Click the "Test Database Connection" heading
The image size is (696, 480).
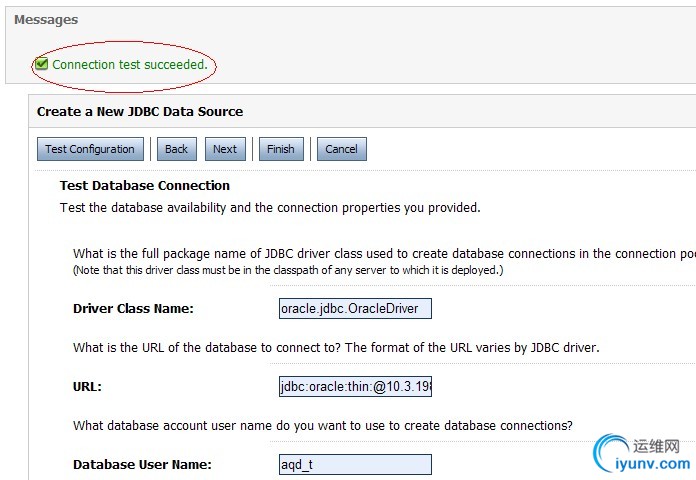coord(145,185)
